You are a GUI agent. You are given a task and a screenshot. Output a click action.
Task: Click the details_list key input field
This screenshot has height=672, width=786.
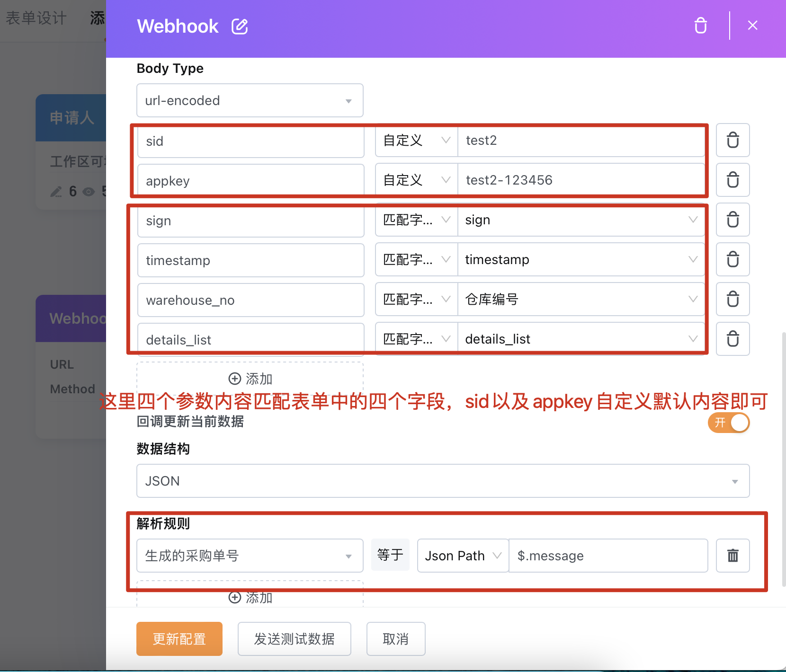click(x=251, y=340)
